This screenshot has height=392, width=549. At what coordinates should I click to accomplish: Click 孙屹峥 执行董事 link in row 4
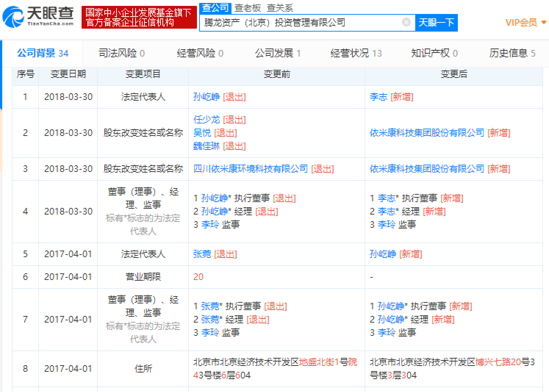click(215, 198)
